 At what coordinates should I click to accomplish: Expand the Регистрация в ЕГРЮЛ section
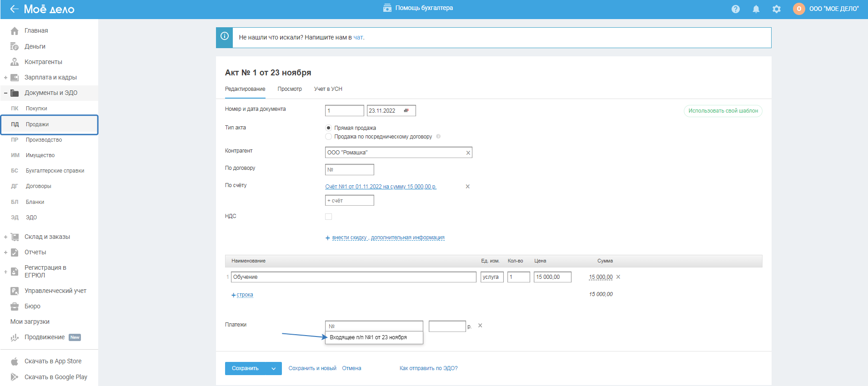point(5,272)
